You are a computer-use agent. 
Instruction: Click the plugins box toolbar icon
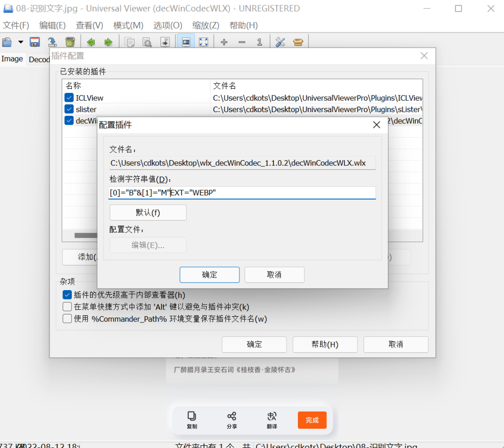point(298,42)
